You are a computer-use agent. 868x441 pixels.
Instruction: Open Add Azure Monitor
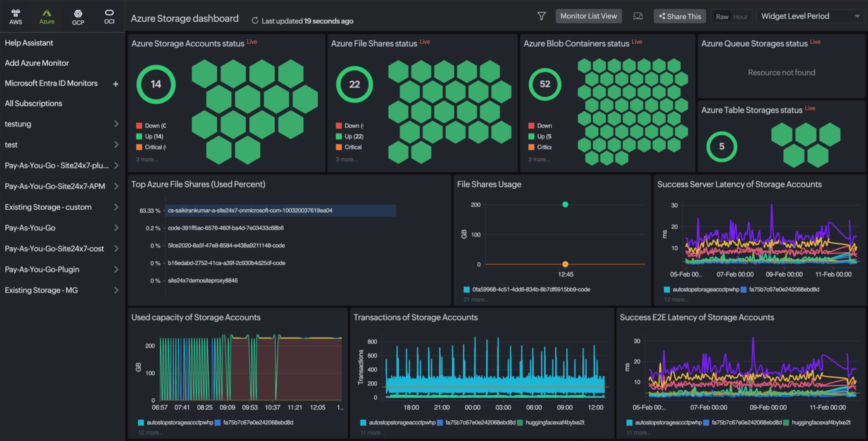(37, 63)
